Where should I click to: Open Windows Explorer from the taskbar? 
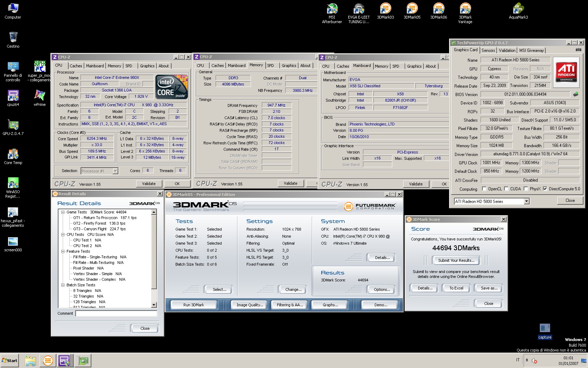click(30, 361)
